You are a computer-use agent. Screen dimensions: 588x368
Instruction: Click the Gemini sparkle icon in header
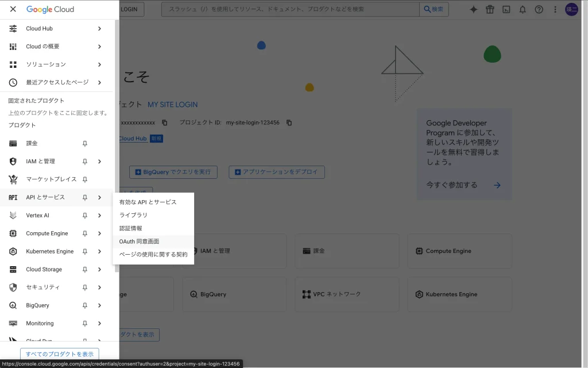tap(474, 9)
